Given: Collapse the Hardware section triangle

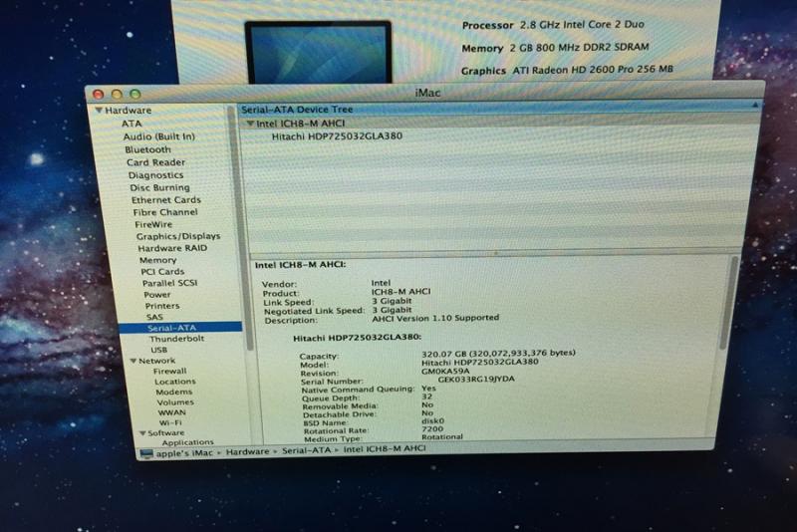Looking at the screenshot, I should click(x=99, y=110).
